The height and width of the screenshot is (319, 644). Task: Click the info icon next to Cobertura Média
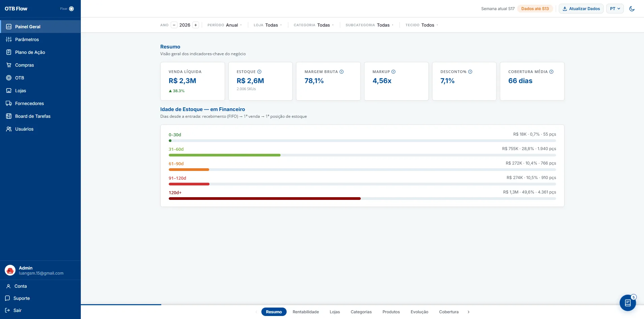551,72
